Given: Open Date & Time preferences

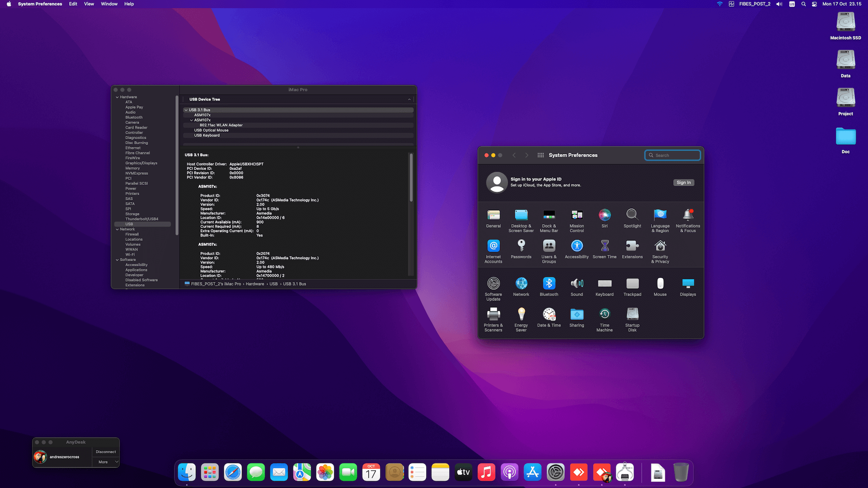Looking at the screenshot, I should [549, 318].
